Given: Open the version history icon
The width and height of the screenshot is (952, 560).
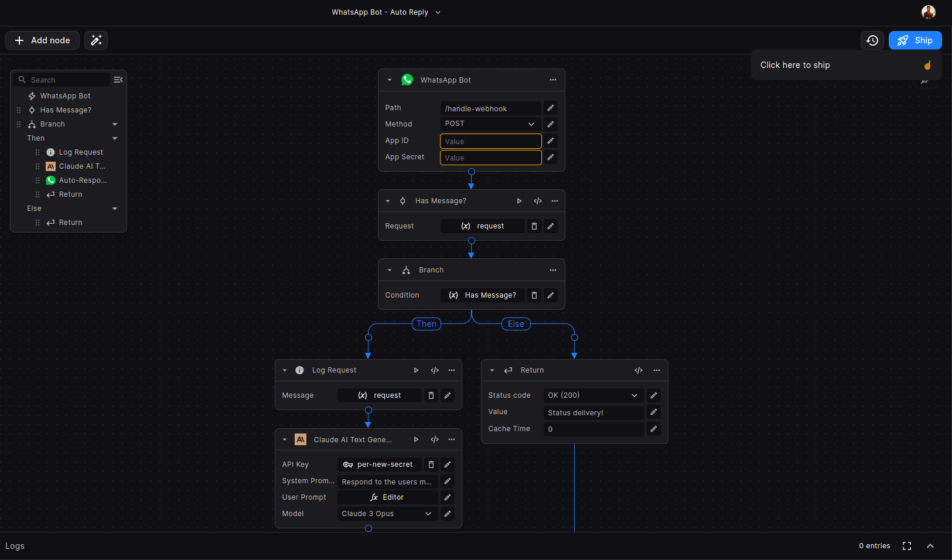Looking at the screenshot, I should tap(872, 40).
